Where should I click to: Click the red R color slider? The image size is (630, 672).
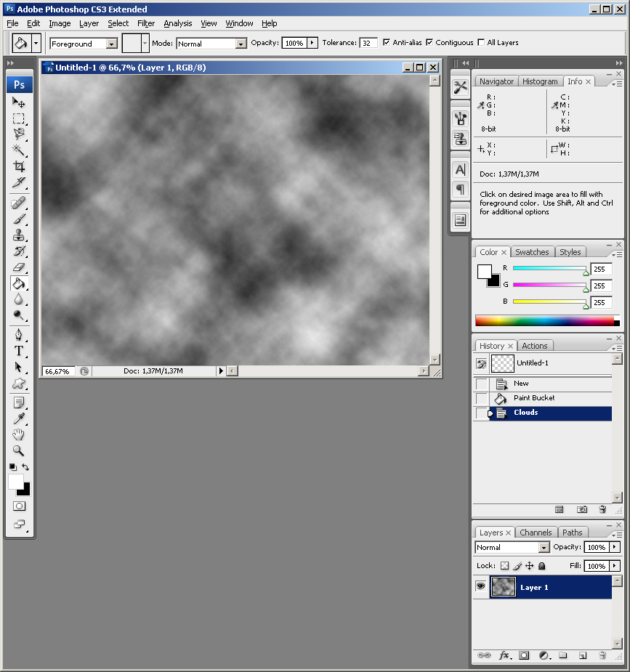click(549, 269)
